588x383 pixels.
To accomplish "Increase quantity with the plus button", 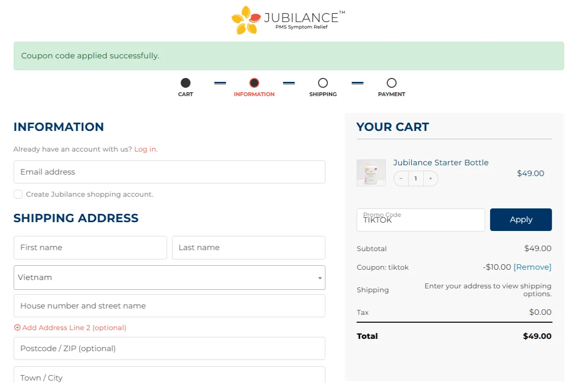I will coord(431,179).
